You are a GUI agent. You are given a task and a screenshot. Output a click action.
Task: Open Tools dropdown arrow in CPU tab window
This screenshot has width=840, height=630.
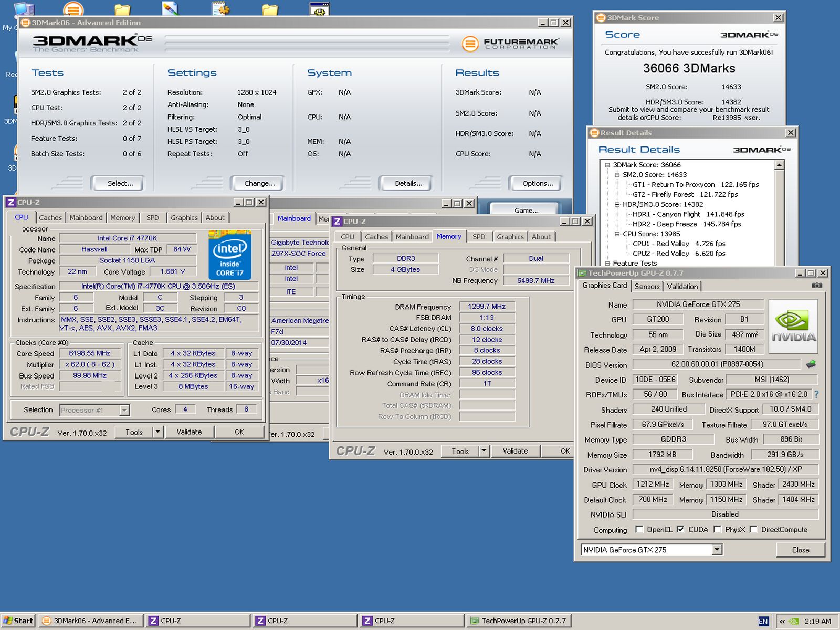point(157,432)
